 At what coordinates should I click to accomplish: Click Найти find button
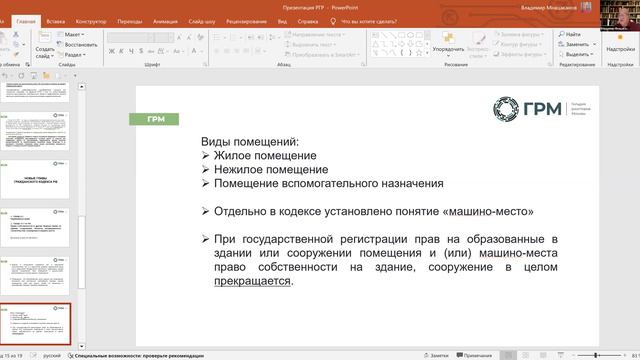(569, 34)
